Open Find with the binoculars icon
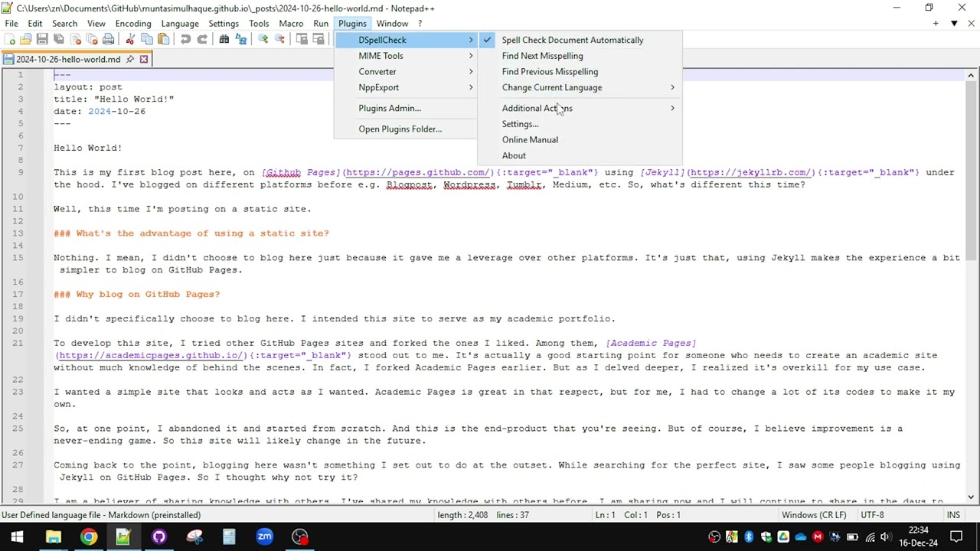This screenshot has width=980, height=551. [224, 39]
